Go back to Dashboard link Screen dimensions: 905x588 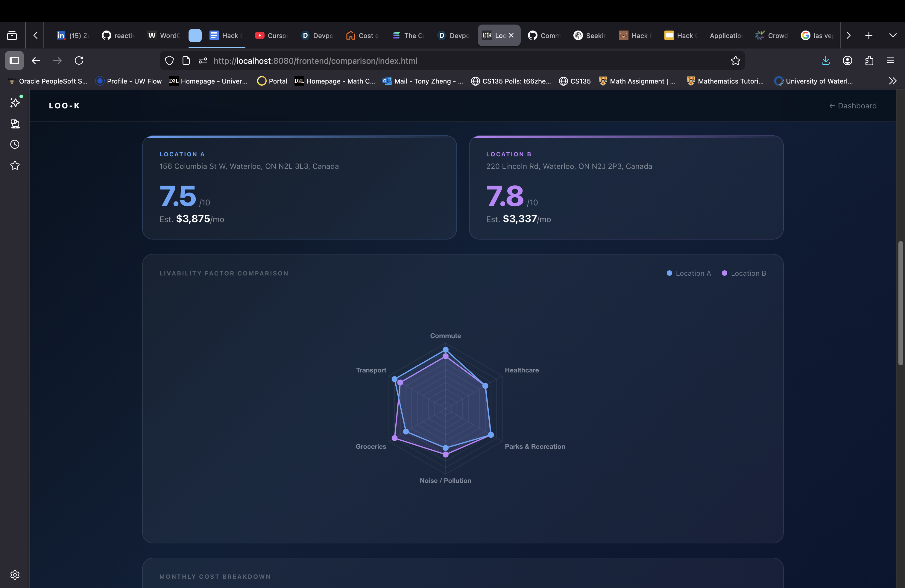853,106
